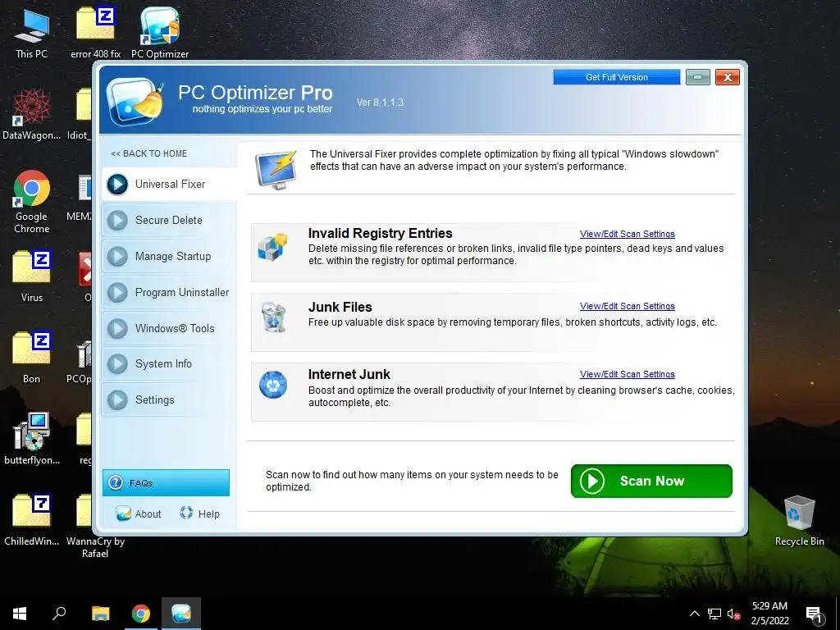Minimize the PC Optimizer Pro window
Image resolution: width=840 pixels, height=630 pixels.
coord(698,77)
